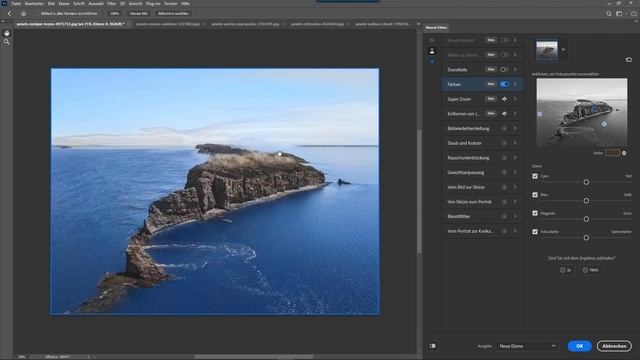Expand the Super Zoom filter chevron
The height and width of the screenshot is (360, 640).
click(x=515, y=99)
